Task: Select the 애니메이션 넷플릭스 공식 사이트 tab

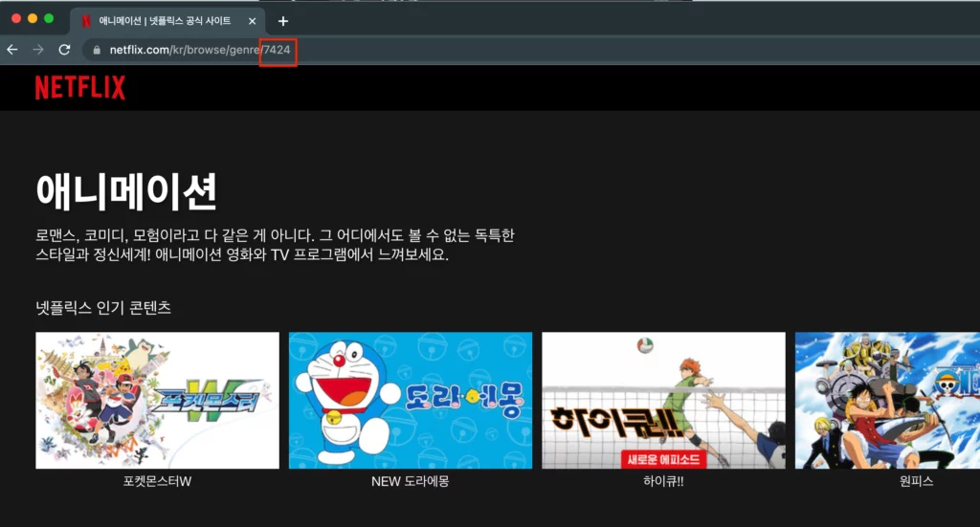Action: coord(168,21)
